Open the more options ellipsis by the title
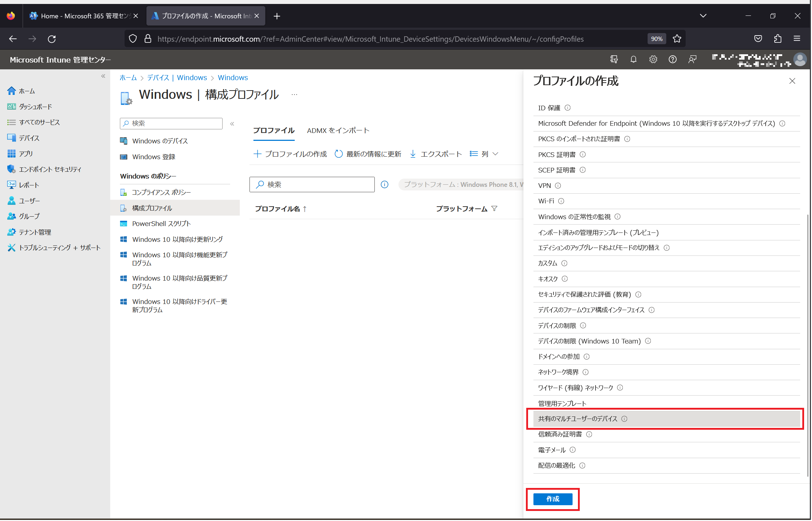 click(295, 94)
